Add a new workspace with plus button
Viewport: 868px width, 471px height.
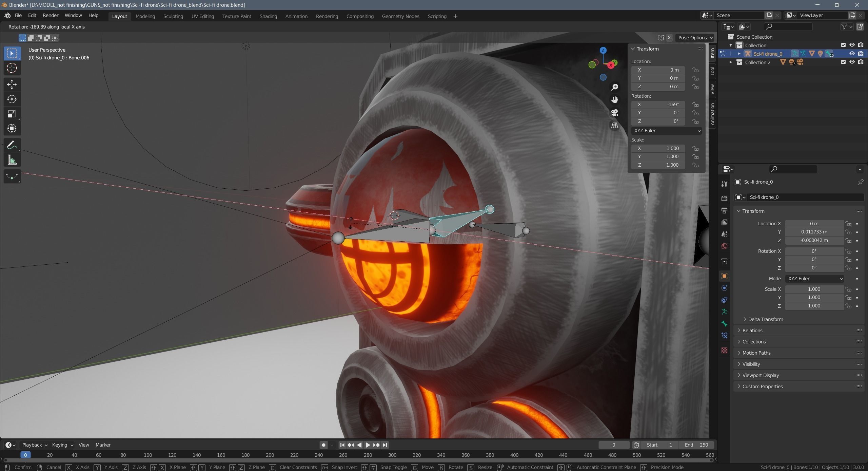(x=455, y=16)
